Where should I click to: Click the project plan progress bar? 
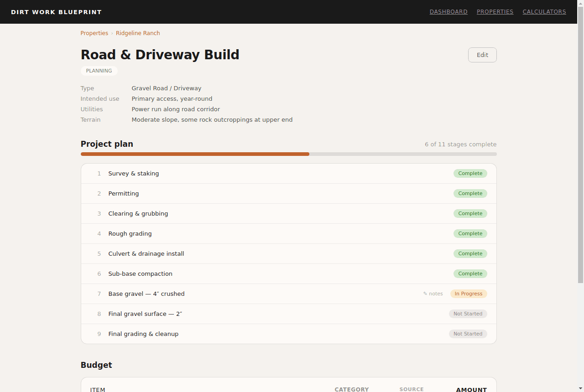click(x=289, y=154)
